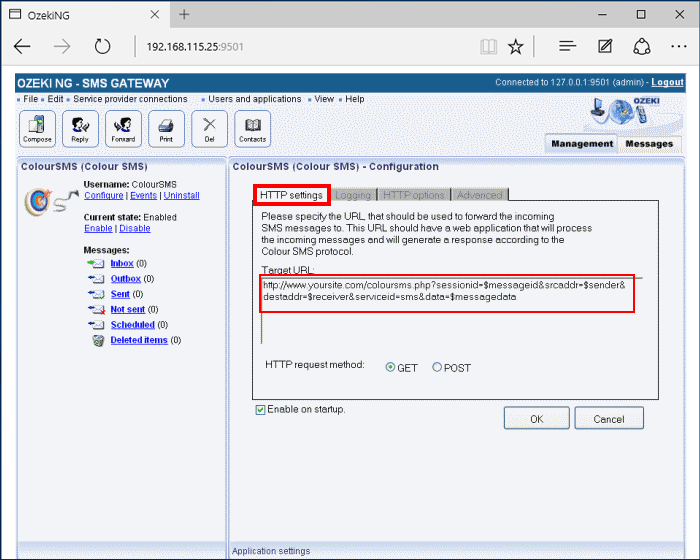Switch to the Logging tab
The height and width of the screenshot is (560, 700).
(x=353, y=195)
